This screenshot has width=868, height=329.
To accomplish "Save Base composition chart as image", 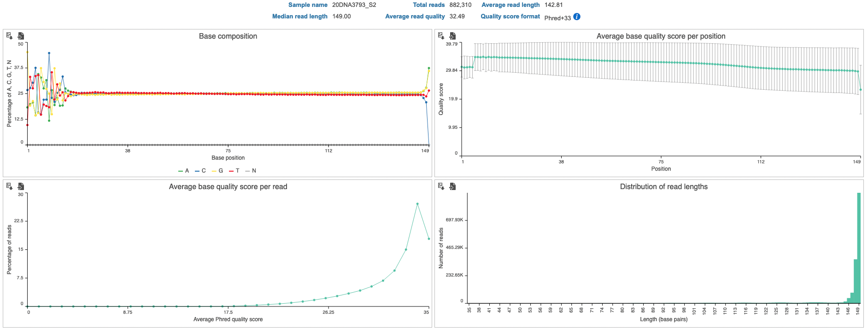I will coord(9,36).
